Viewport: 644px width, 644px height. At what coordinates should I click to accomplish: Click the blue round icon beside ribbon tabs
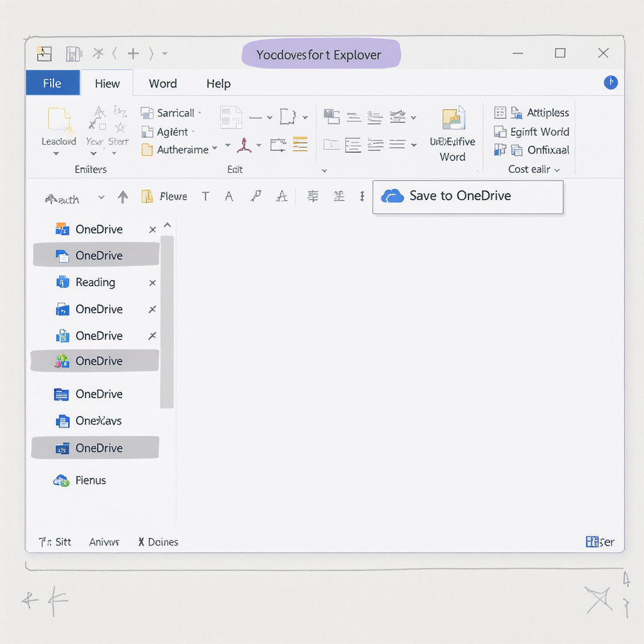611,82
